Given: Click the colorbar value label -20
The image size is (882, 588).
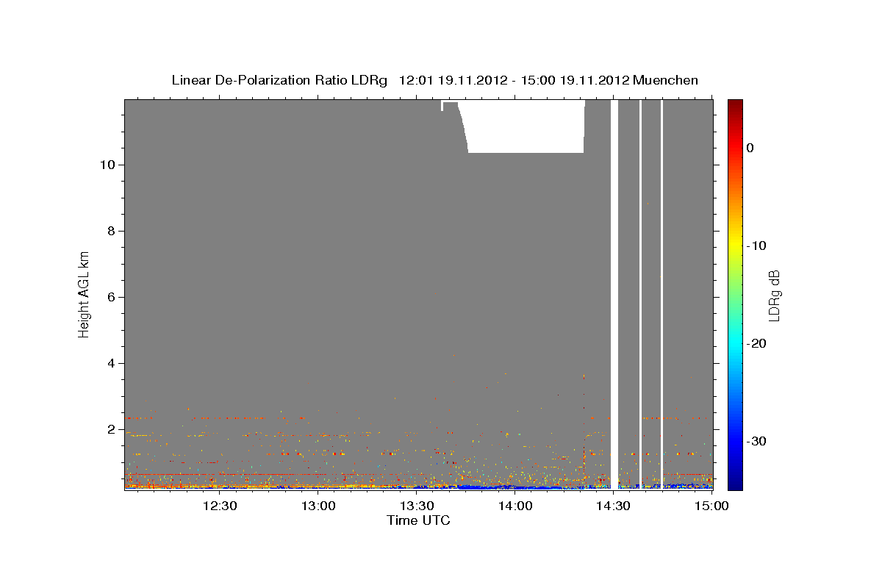Looking at the screenshot, I should coord(756,343).
